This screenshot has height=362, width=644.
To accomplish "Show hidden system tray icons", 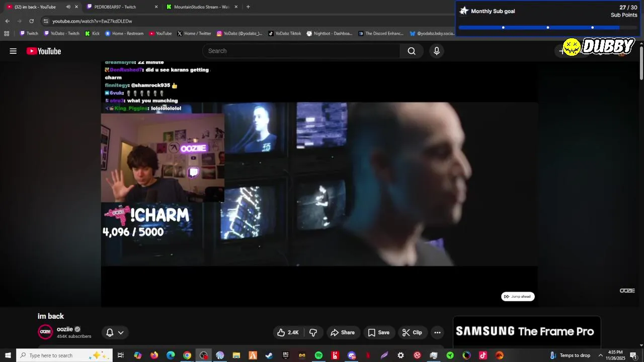I will tap(600, 355).
